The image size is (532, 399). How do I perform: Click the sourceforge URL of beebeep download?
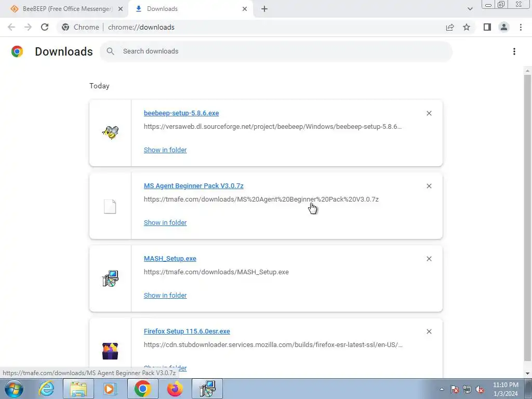click(273, 127)
